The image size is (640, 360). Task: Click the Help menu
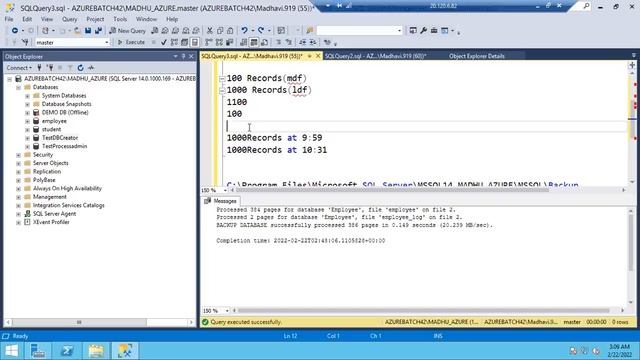(x=172, y=19)
